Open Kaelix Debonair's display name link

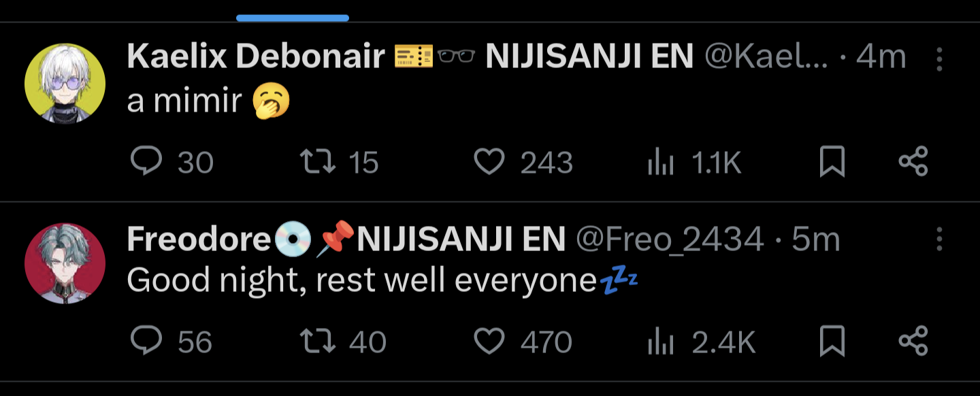pyautogui.click(x=256, y=57)
